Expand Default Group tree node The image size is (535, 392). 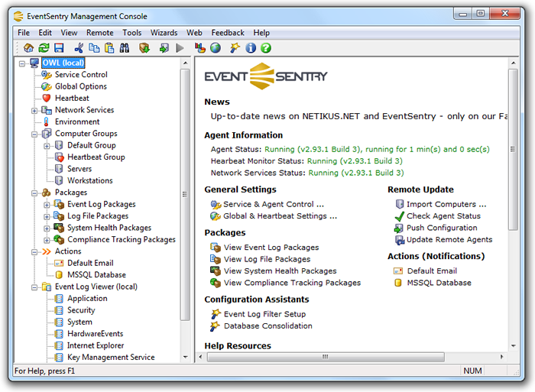pyautogui.click(x=47, y=146)
